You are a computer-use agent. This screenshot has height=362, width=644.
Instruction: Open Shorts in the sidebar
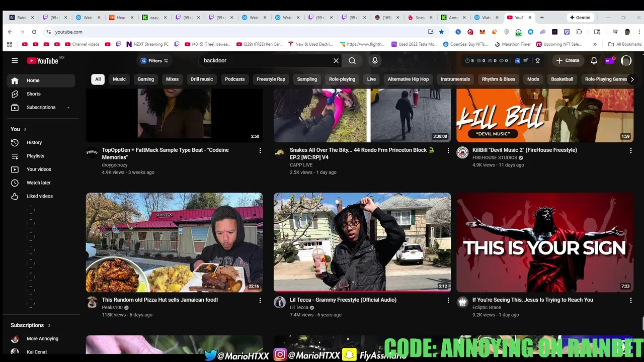(x=41, y=94)
